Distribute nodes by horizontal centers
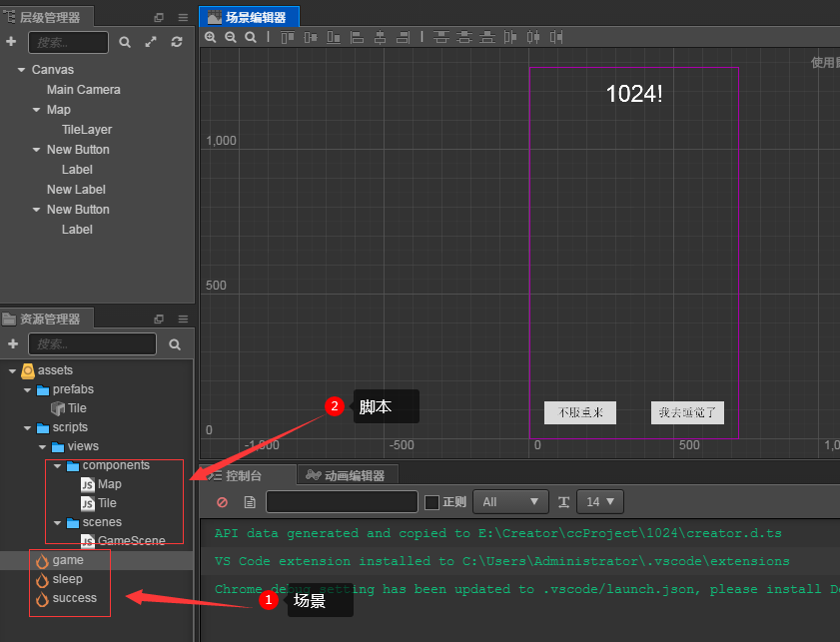The width and height of the screenshot is (840, 642). [533, 37]
